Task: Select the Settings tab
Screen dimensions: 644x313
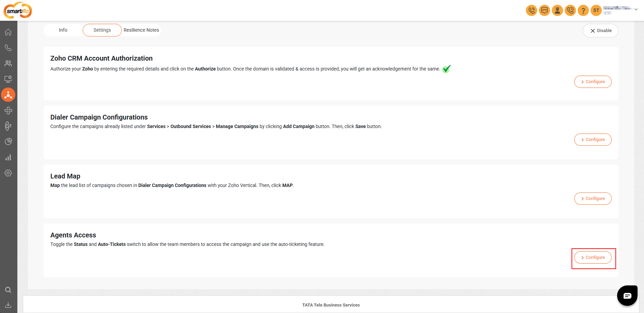Action: click(x=102, y=30)
